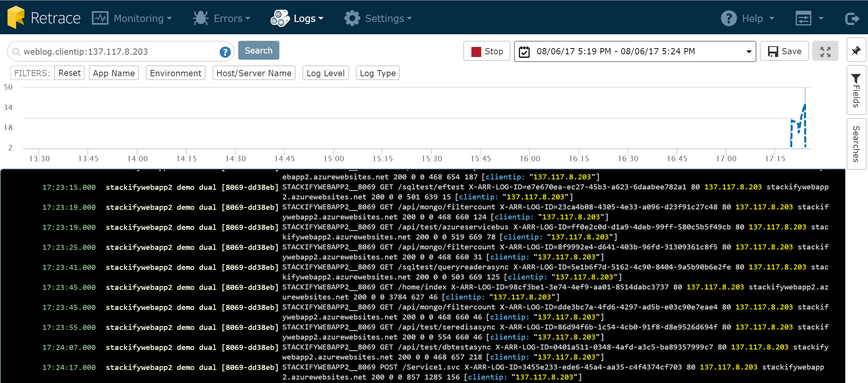Pin the side panel

[x=856, y=50]
